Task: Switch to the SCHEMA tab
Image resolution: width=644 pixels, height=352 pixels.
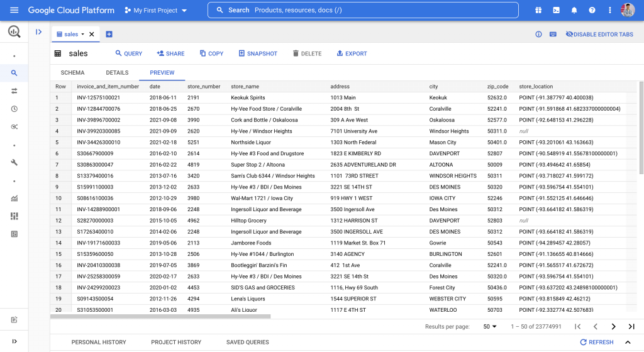Action: coord(73,73)
